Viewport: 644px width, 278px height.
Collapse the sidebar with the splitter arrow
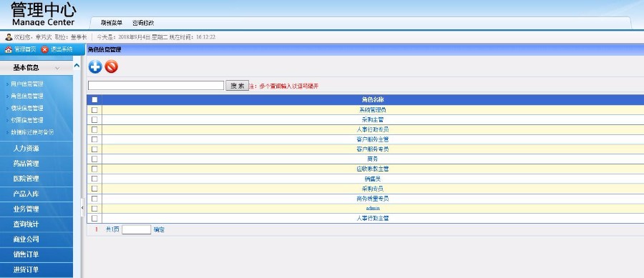click(82, 208)
